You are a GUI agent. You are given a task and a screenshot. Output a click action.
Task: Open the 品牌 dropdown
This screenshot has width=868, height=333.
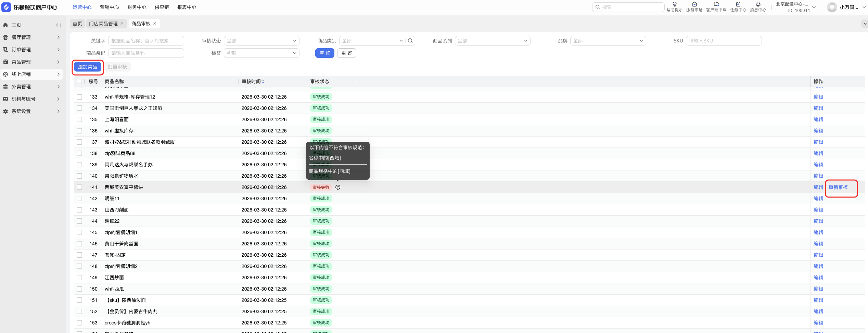click(x=608, y=41)
